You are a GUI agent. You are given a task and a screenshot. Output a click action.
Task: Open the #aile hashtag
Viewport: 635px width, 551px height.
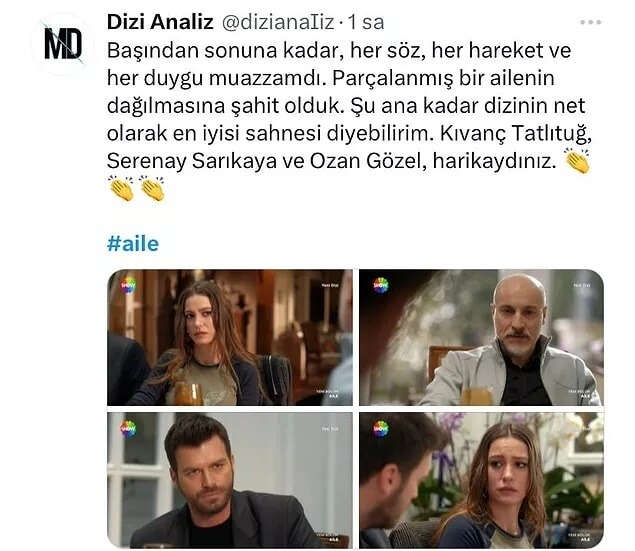tap(133, 244)
